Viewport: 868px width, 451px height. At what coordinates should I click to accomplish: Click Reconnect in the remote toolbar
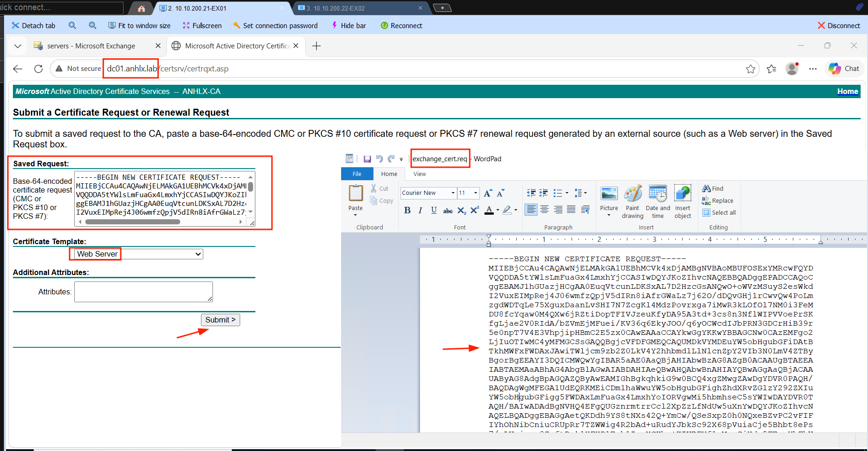click(401, 25)
